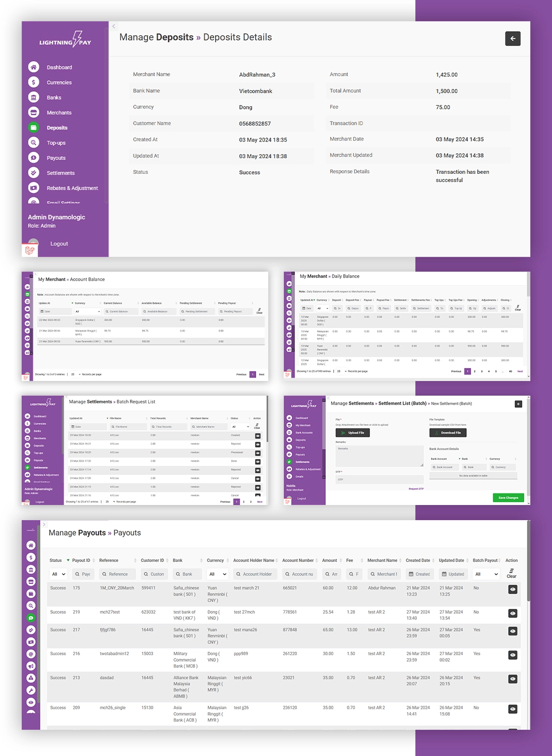This screenshot has width=552, height=756.
Task: Open the Batch Payout filter dropdown
Action: (x=486, y=574)
